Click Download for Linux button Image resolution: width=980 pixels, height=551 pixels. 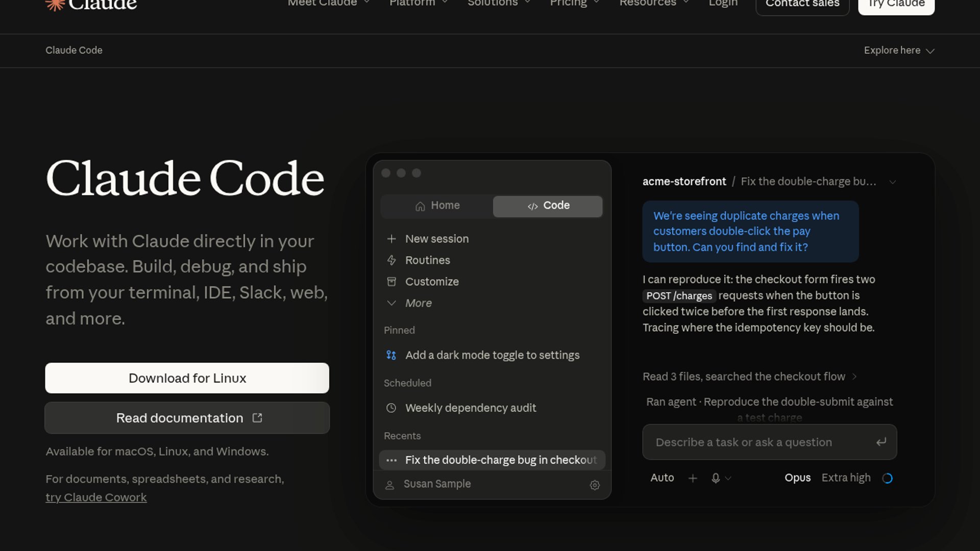point(187,378)
